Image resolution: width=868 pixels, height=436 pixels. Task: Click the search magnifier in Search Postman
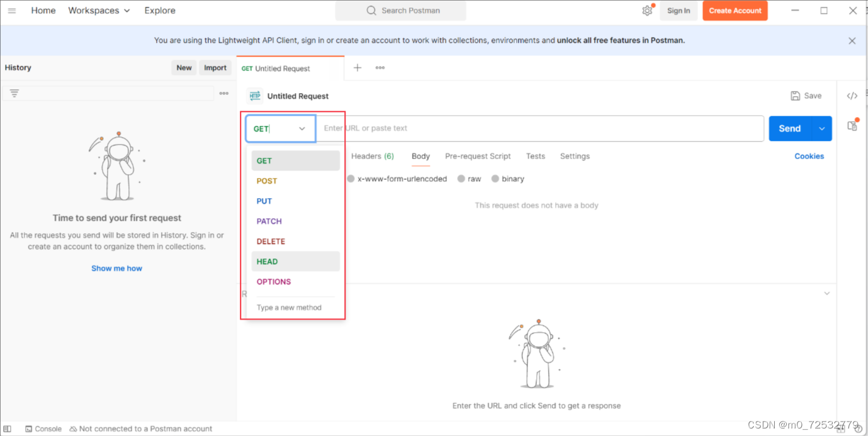click(371, 11)
